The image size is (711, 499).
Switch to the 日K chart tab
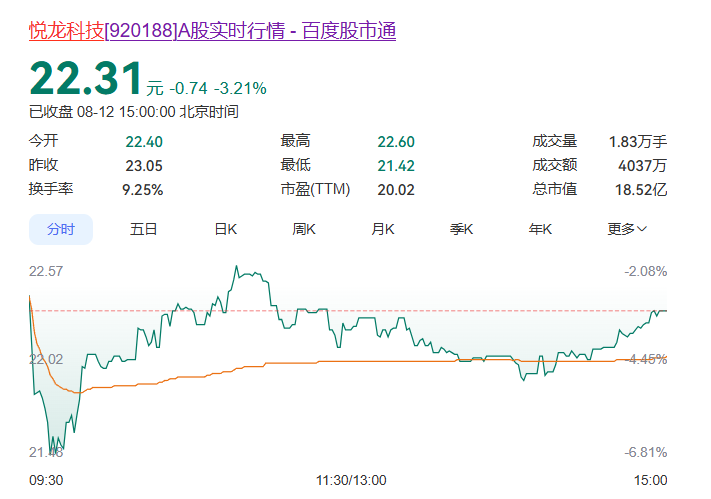point(225,229)
